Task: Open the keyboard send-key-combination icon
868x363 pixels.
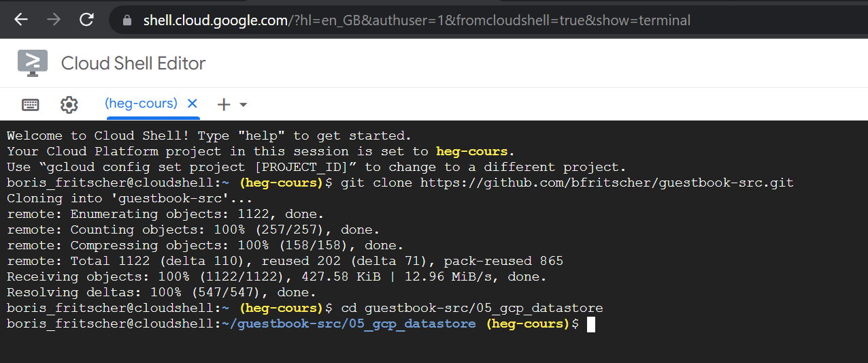Action: point(31,104)
